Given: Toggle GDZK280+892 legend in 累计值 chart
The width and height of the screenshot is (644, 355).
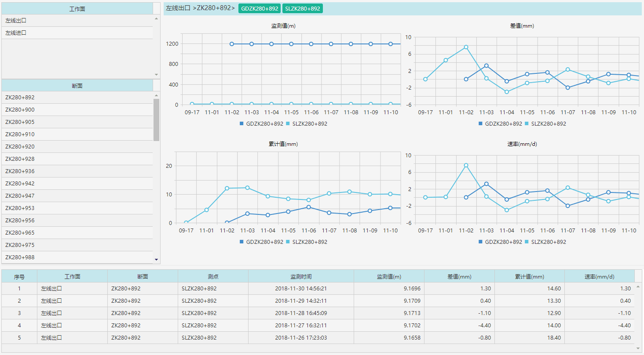Looking at the screenshot, I should [261, 242].
